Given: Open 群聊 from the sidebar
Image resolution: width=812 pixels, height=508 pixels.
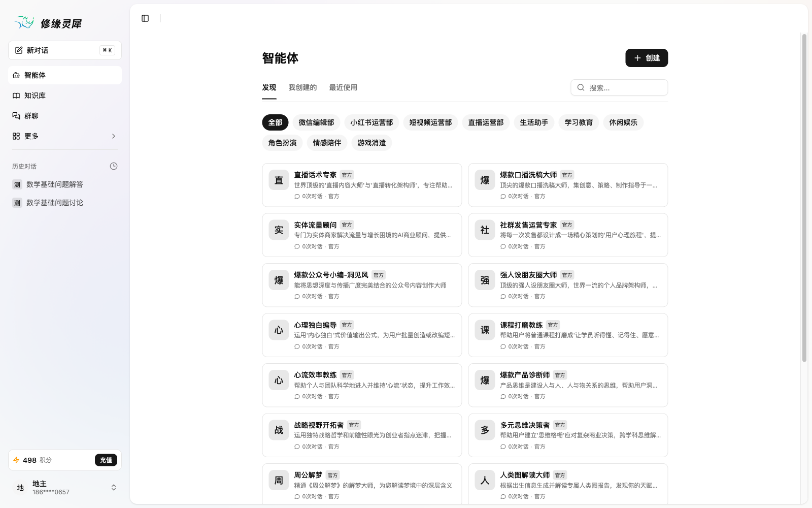Looking at the screenshot, I should tap(65, 116).
